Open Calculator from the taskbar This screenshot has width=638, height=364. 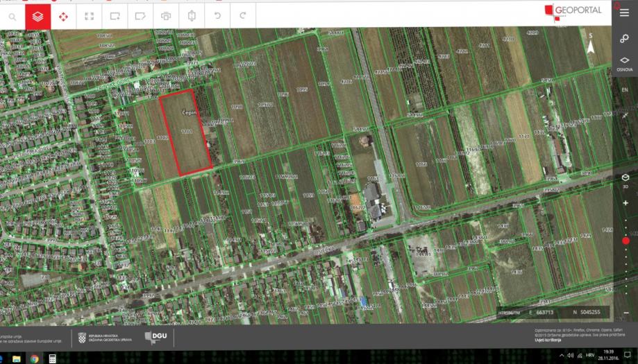53,358
